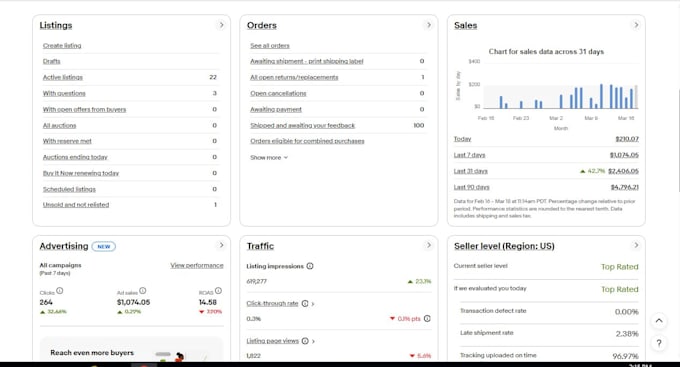Open View performance link in Advertising
Screen dimensions: 680x367
pos(197,265)
